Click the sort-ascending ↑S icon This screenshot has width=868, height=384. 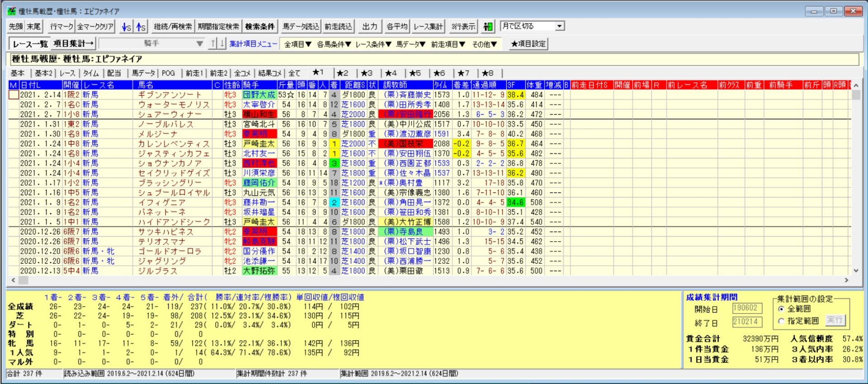(x=141, y=27)
